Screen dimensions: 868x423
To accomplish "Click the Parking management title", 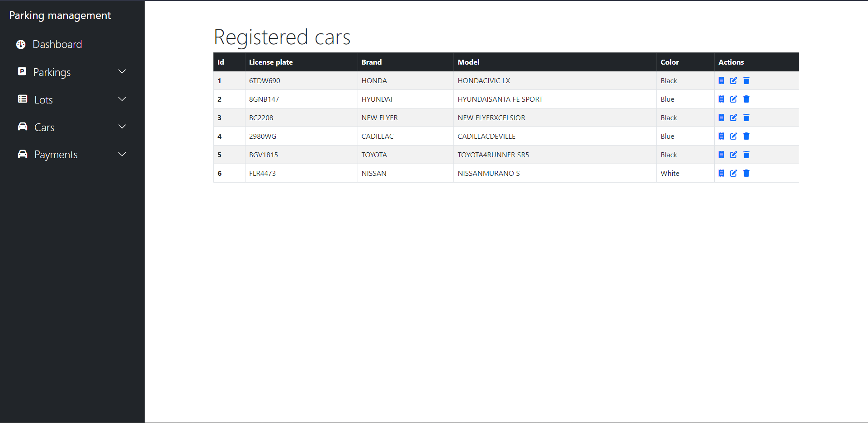I will coord(60,15).
